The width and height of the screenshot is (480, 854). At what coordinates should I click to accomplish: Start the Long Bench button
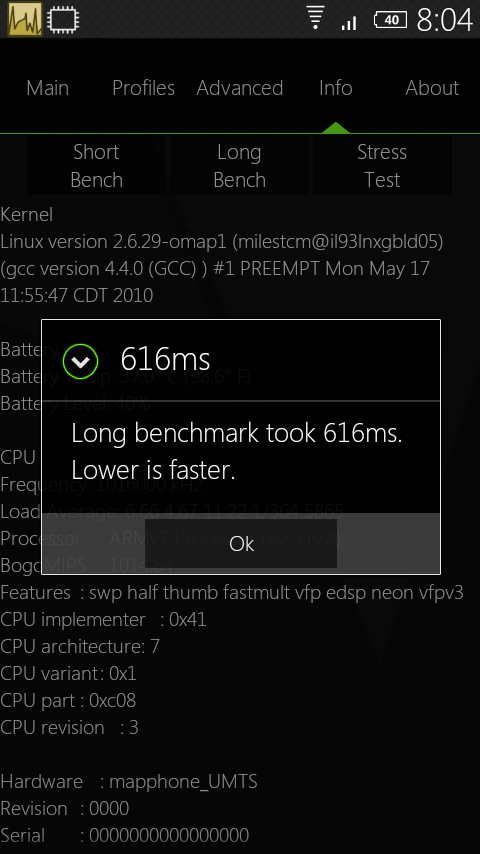point(240,166)
